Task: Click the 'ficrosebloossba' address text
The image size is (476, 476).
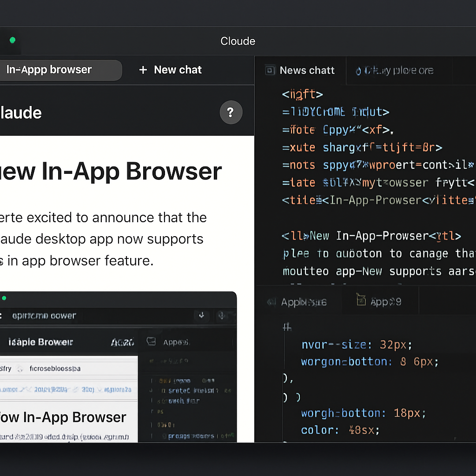Action: 55,369
